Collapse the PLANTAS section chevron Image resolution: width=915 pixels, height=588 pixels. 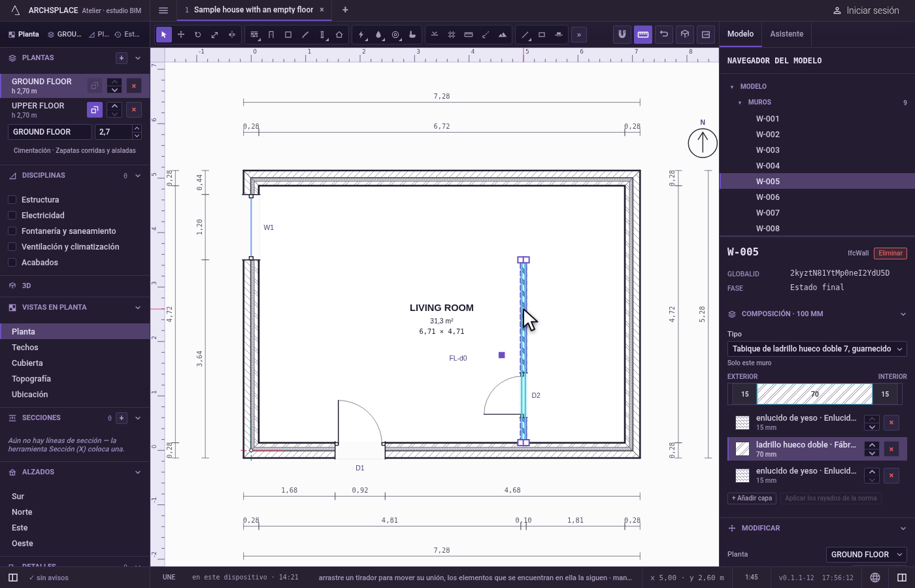(138, 58)
